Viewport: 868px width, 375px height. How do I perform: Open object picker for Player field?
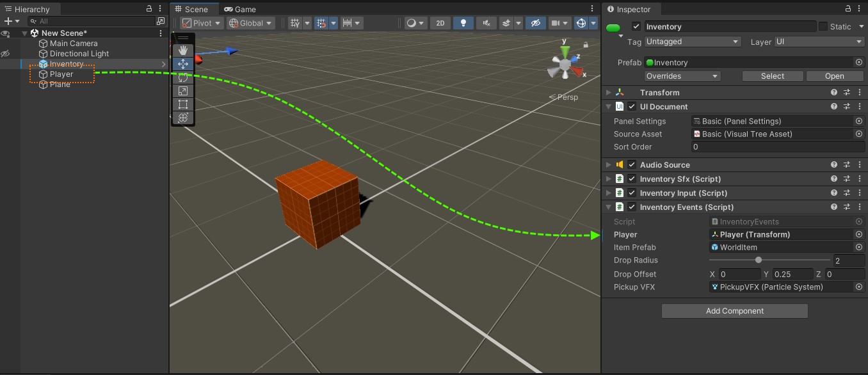pyautogui.click(x=859, y=235)
